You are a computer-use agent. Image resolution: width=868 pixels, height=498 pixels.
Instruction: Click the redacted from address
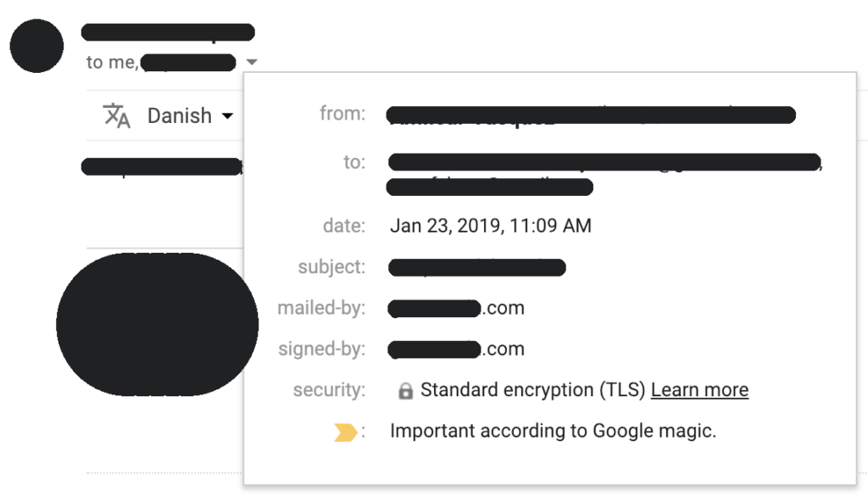pos(591,115)
